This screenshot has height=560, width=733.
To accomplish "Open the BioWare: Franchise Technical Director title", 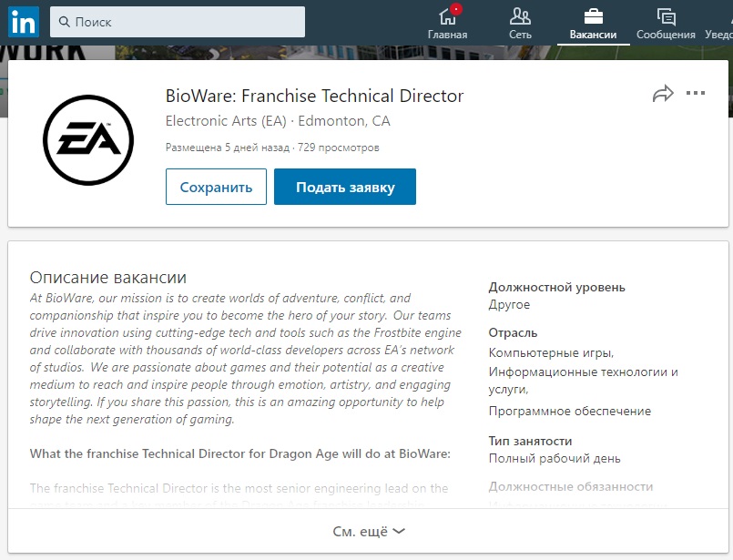I will [x=314, y=96].
